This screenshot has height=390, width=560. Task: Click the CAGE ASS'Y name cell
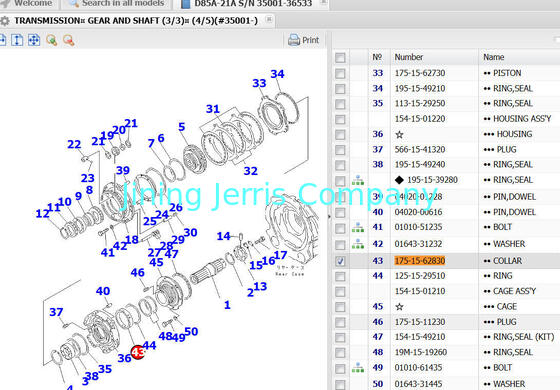pyautogui.click(x=510, y=291)
